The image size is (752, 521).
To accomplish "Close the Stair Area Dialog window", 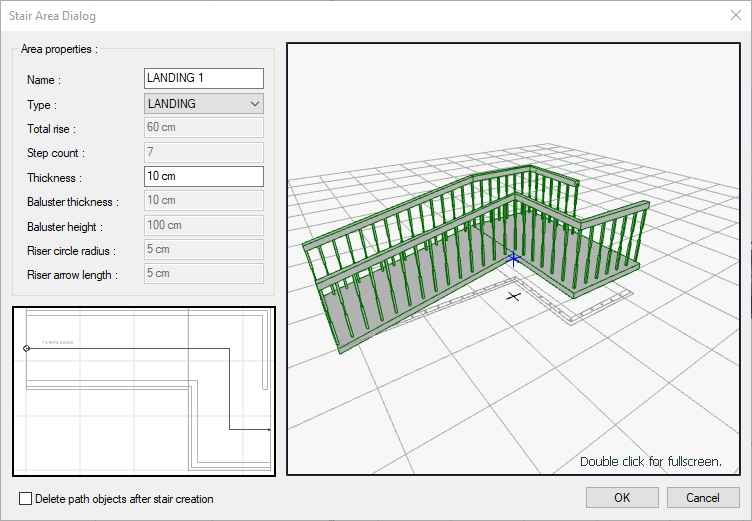I will click(736, 16).
